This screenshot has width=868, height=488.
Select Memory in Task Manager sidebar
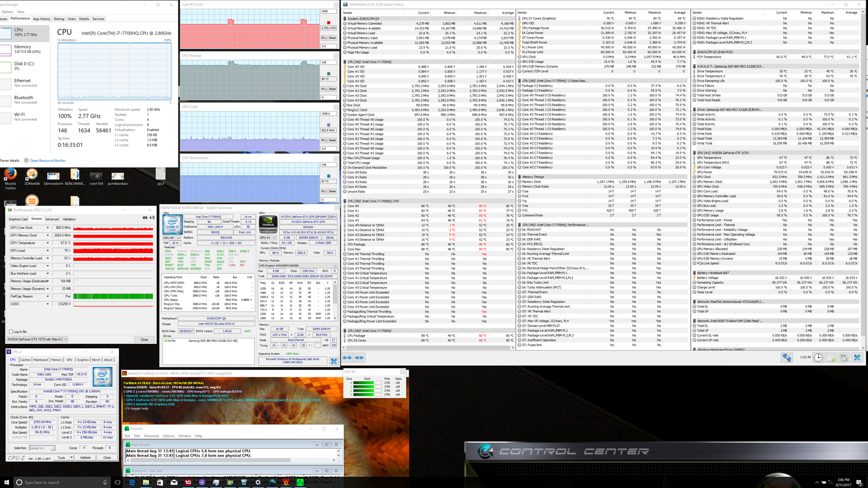22,47
